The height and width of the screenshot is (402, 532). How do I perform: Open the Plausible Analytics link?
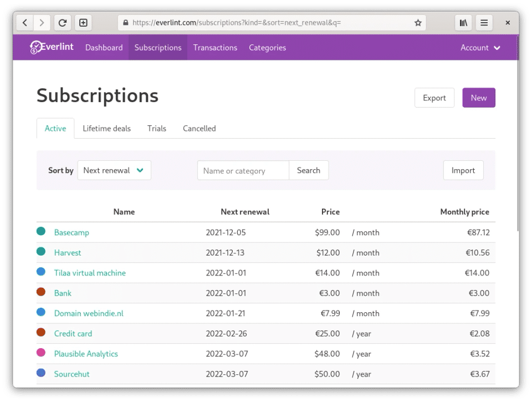(x=86, y=354)
